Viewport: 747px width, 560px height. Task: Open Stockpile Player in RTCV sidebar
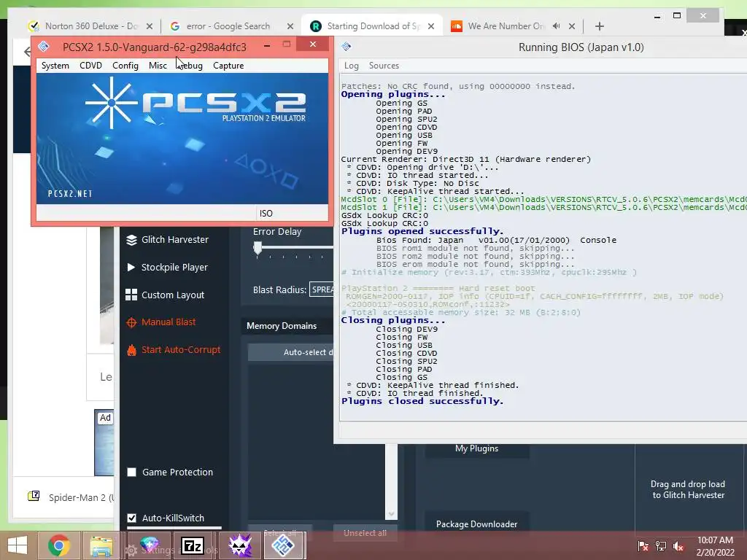167,267
